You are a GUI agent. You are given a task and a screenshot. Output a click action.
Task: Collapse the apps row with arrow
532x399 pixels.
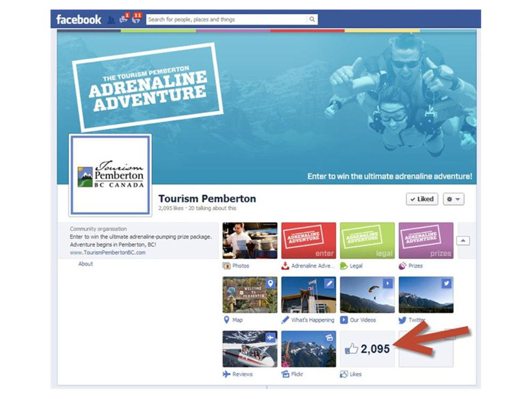pyautogui.click(x=463, y=241)
